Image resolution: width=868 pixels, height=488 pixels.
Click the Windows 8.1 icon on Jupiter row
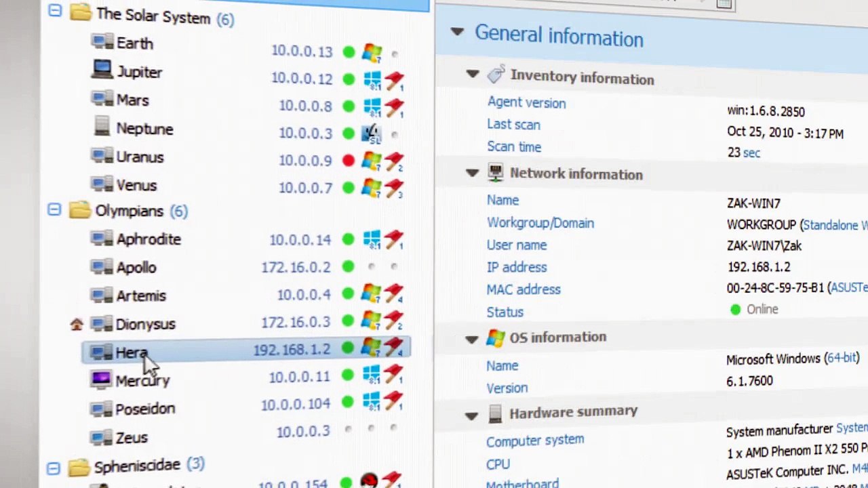[372, 79]
